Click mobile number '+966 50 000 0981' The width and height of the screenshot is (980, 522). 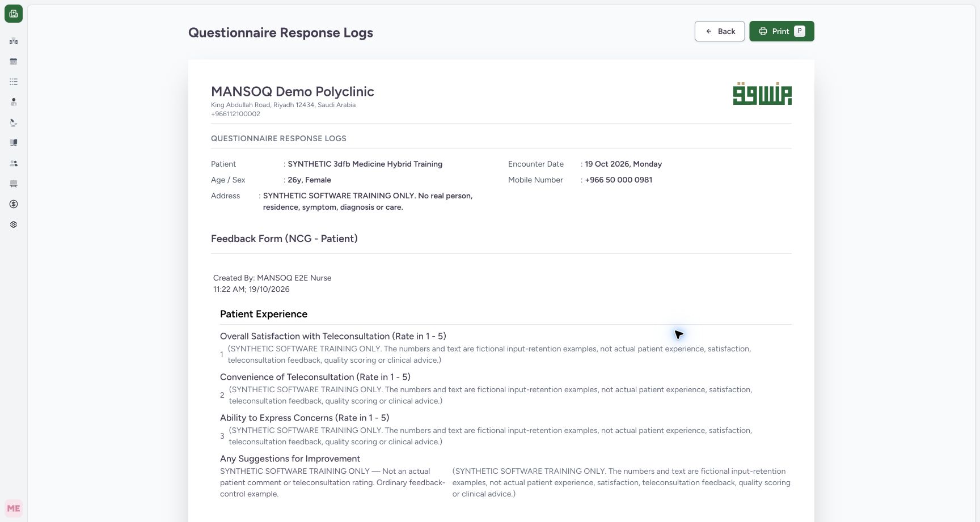click(x=618, y=180)
